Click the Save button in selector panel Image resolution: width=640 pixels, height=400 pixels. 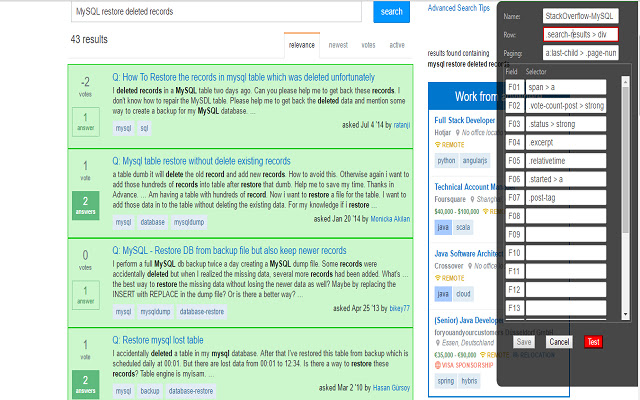coord(524,342)
